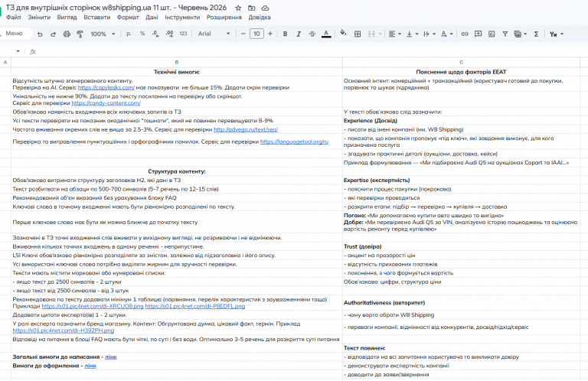Open the Формат menu

pos(128,18)
